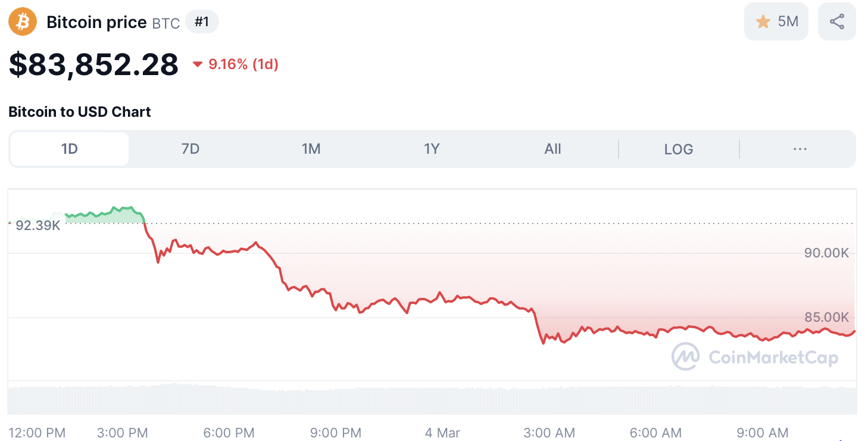
Task: Select the All time chart range
Action: point(552,149)
